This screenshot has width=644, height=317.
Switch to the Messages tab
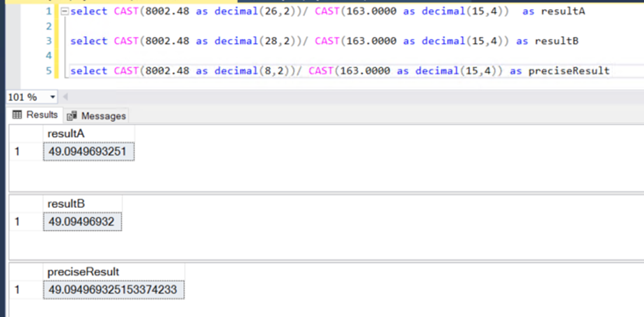tap(97, 115)
